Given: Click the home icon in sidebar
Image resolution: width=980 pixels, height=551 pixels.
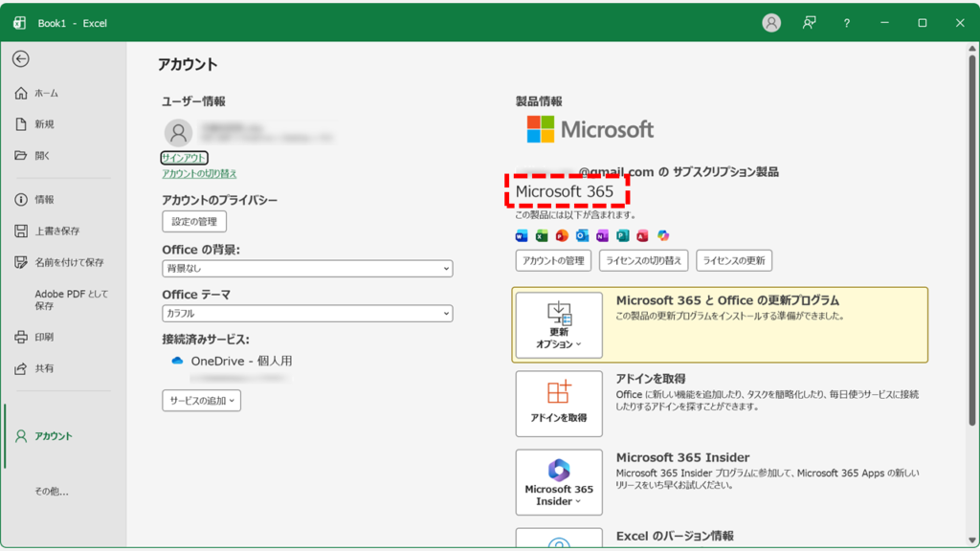Looking at the screenshot, I should 21,93.
